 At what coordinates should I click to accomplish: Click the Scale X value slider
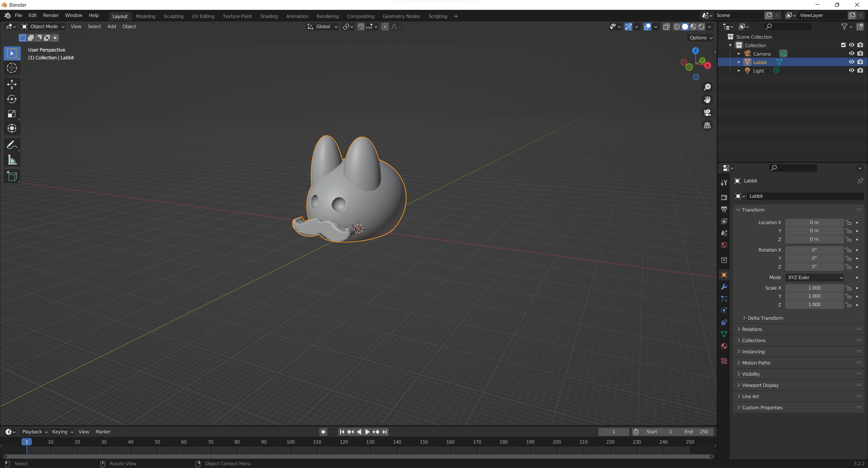tap(814, 288)
